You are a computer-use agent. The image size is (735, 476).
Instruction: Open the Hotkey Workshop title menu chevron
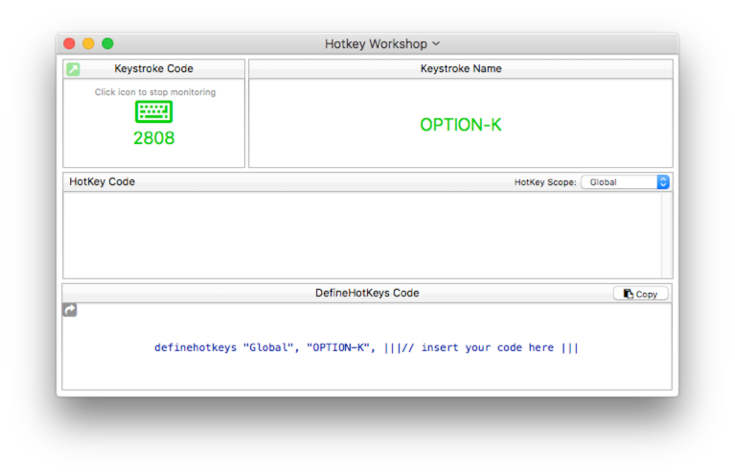click(x=436, y=44)
